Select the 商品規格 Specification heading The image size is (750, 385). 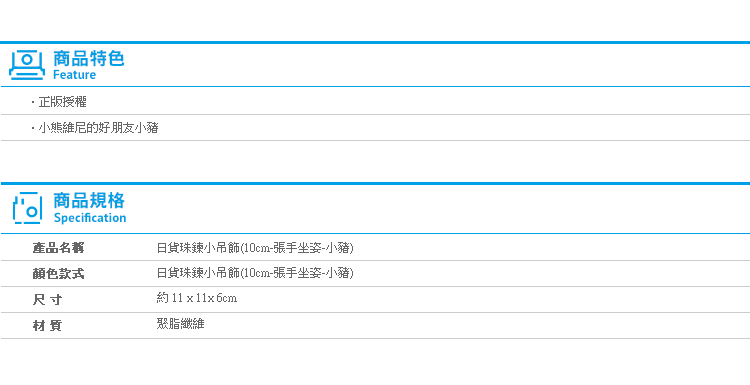(x=89, y=208)
